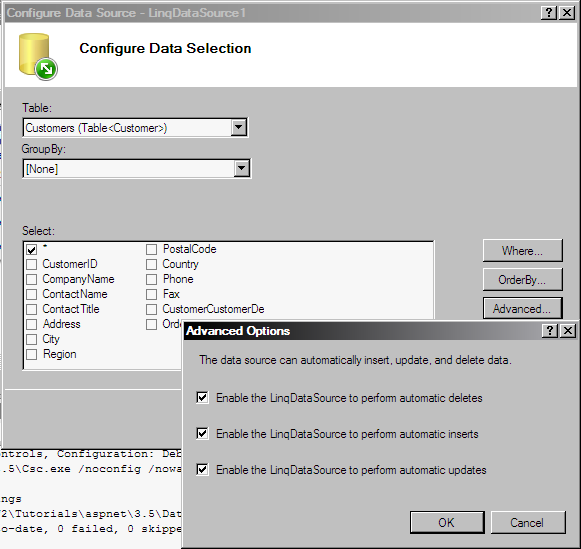This screenshot has height=549, width=581.
Task: Close the Configure Data Source dialog
Action: 567,13
